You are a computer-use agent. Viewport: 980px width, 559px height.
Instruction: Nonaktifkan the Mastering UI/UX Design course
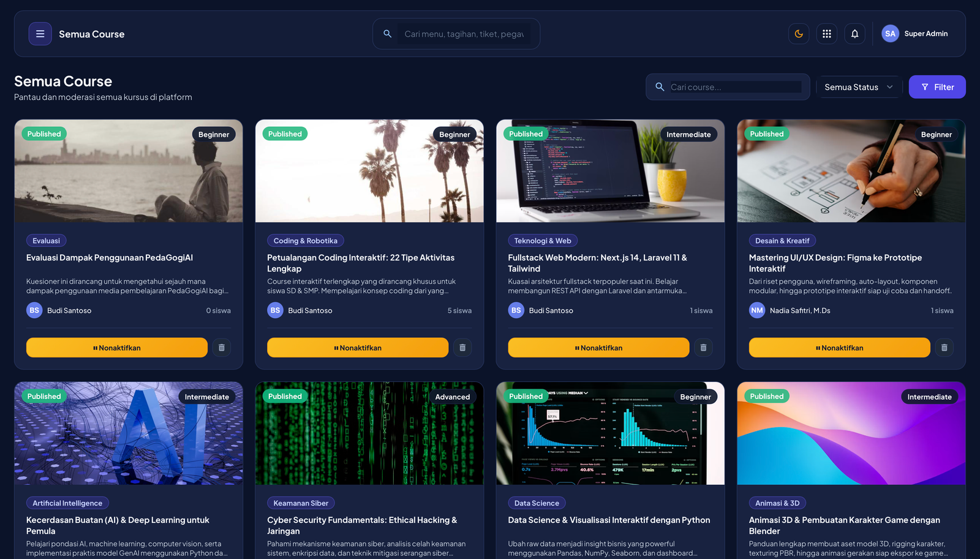[x=840, y=348]
